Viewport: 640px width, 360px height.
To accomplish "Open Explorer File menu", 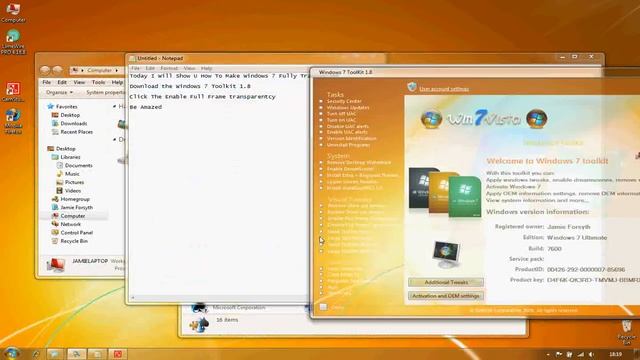I will point(47,82).
